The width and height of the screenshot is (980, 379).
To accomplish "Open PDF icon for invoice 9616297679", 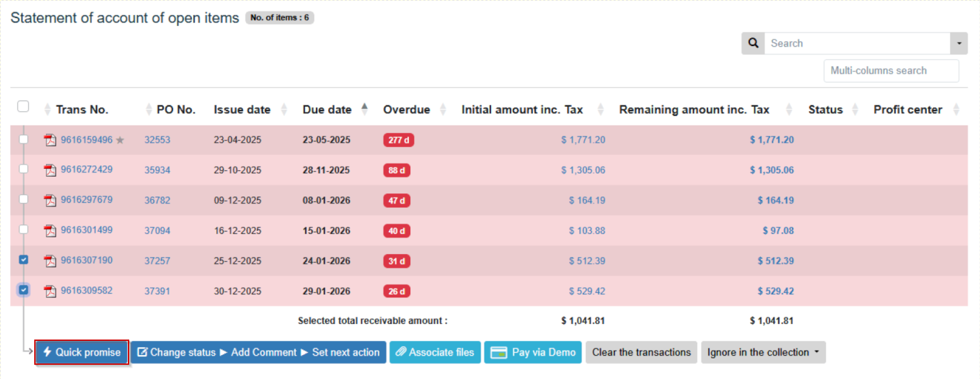I will (50, 200).
